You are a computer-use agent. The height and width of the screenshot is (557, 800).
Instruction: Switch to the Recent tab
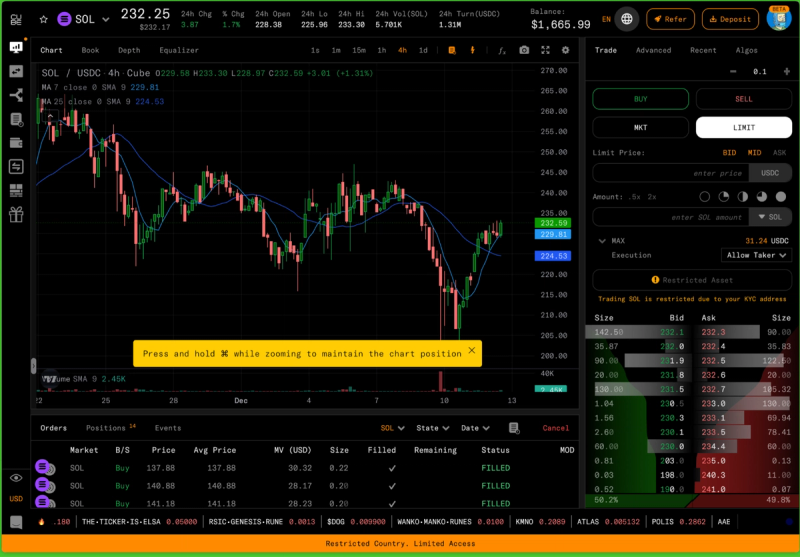(x=703, y=50)
